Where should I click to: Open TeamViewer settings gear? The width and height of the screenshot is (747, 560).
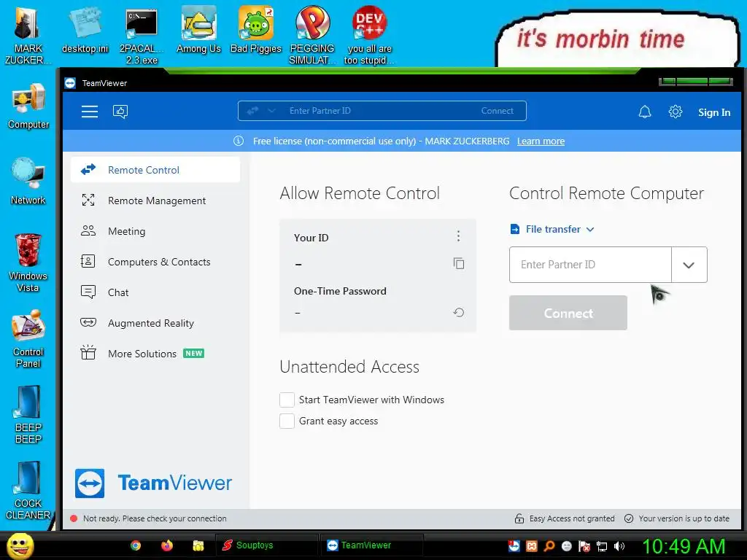[675, 112]
